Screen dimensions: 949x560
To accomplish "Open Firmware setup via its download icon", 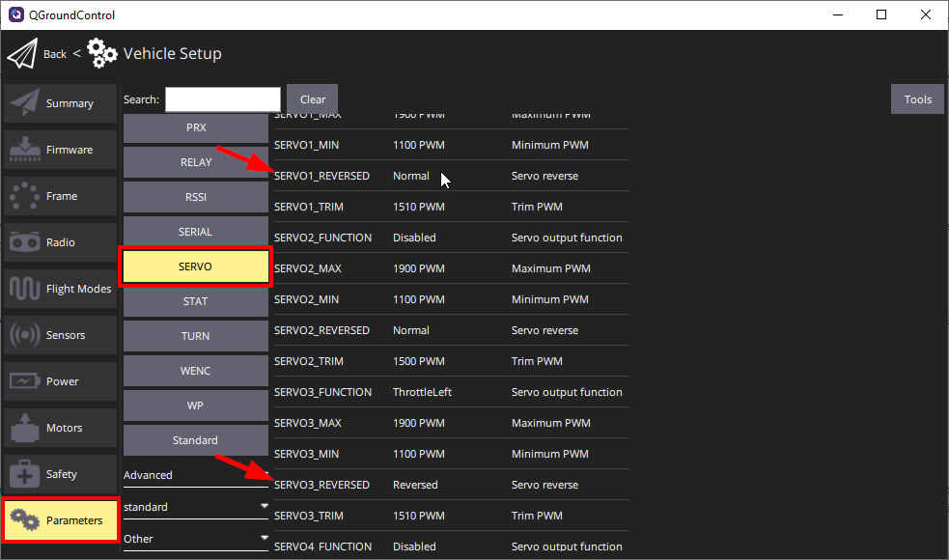I will click(x=24, y=150).
